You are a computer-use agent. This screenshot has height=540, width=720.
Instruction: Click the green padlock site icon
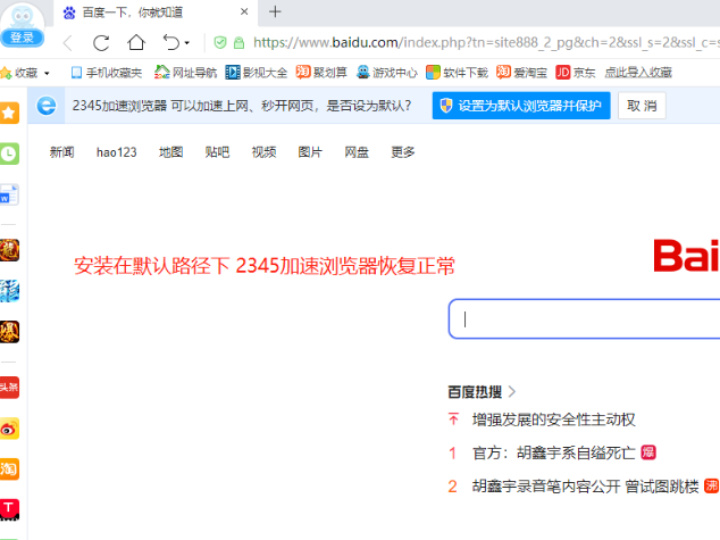click(239, 43)
